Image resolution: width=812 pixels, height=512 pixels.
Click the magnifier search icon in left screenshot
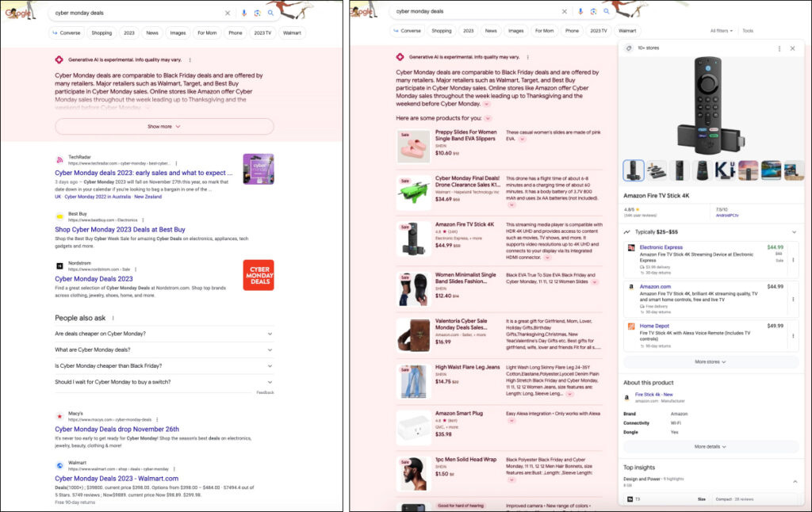pos(270,13)
